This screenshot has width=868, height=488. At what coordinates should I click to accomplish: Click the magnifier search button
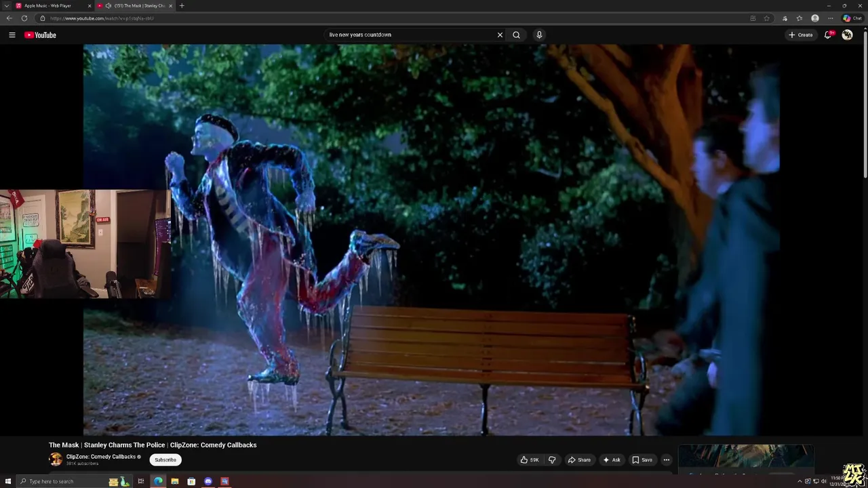516,35
